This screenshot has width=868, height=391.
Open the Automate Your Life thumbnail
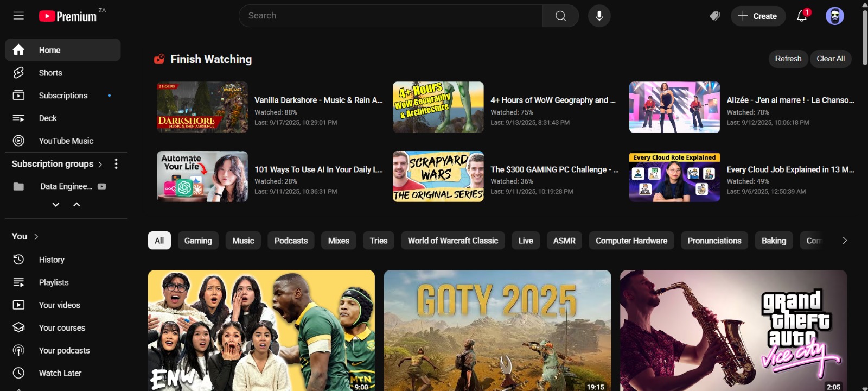202,176
